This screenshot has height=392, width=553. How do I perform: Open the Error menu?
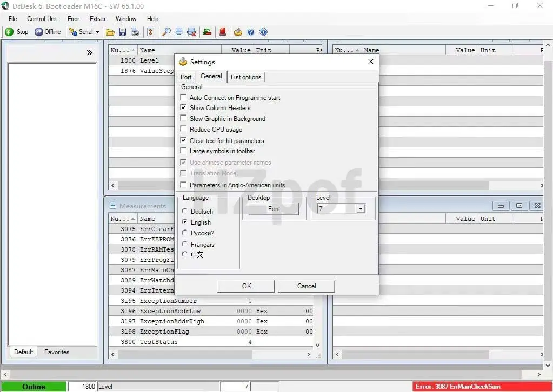(74, 19)
